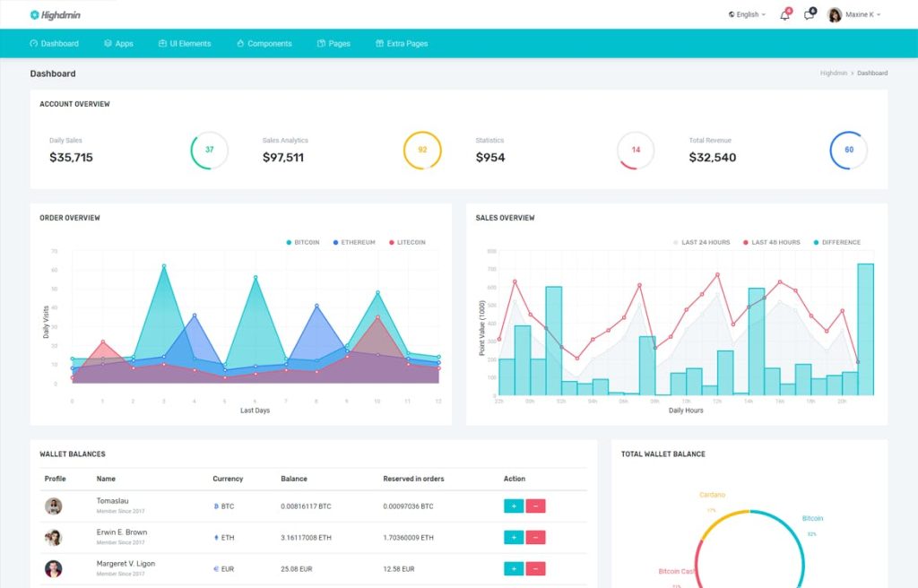Image resolution: width=918 pixels, height=588 pixels.
Task: Click the Highdmin logo icon
Action: coord(32,14)
